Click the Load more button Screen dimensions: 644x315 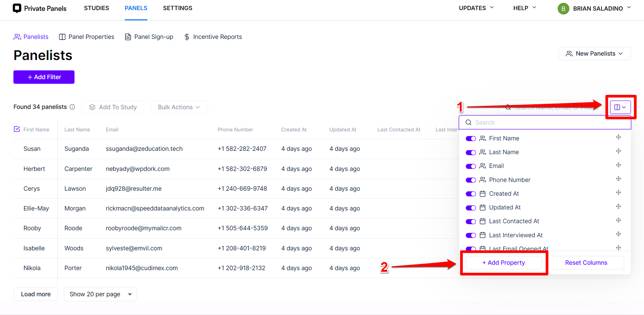click(x=36, y=294)
